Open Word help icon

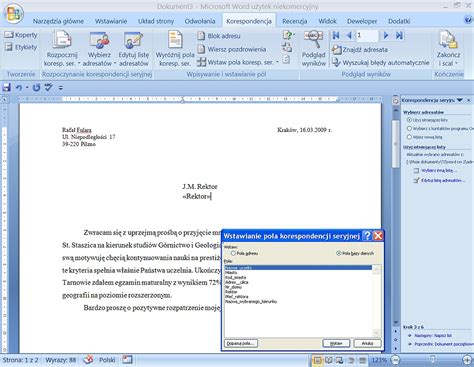468,20
